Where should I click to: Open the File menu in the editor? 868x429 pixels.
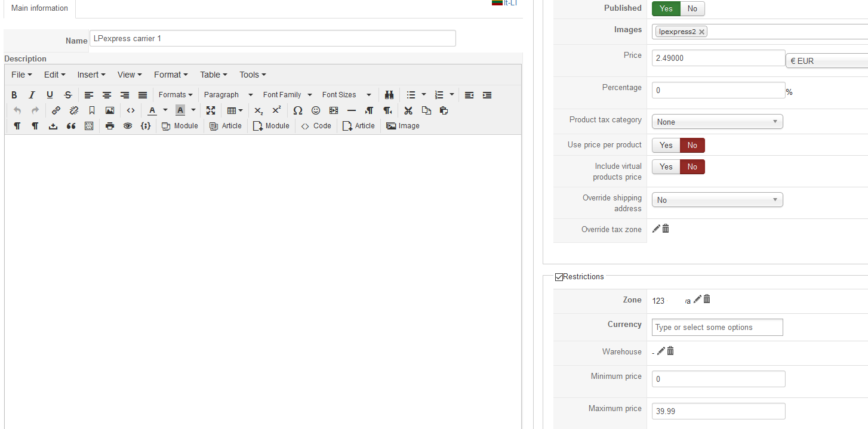(x=21, y=75)
